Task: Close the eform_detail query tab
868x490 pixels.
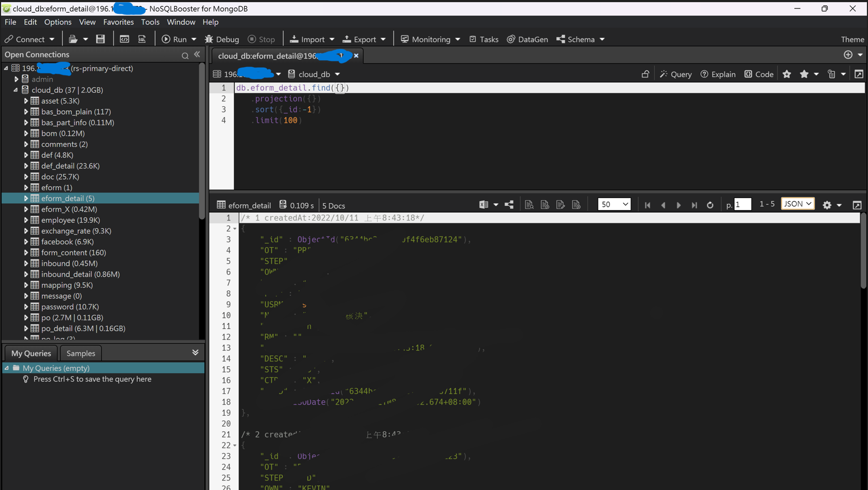Action: click(356, 55)
